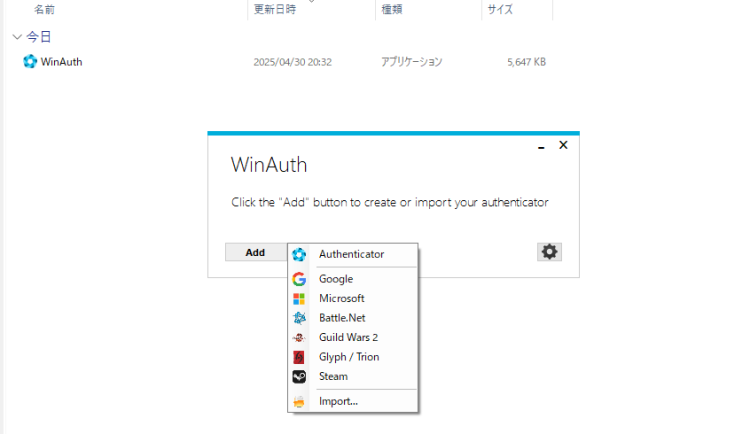Click the Microsoft logo icon in menu
This screenshot has height=434, width=750.
[x=299, y=299]
